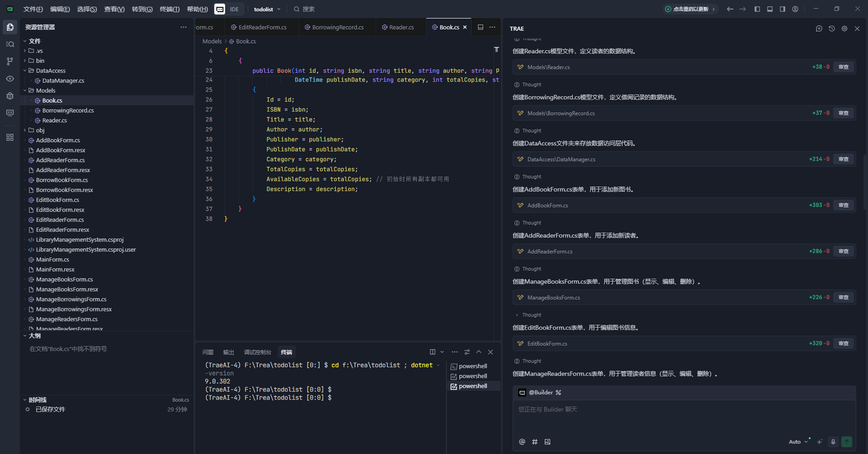Split the editor with the layout icon
The image size is (868, 454).
(481, 27)
